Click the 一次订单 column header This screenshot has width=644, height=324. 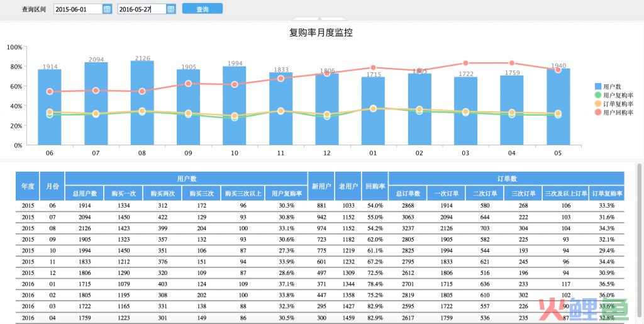click(446, 193)
